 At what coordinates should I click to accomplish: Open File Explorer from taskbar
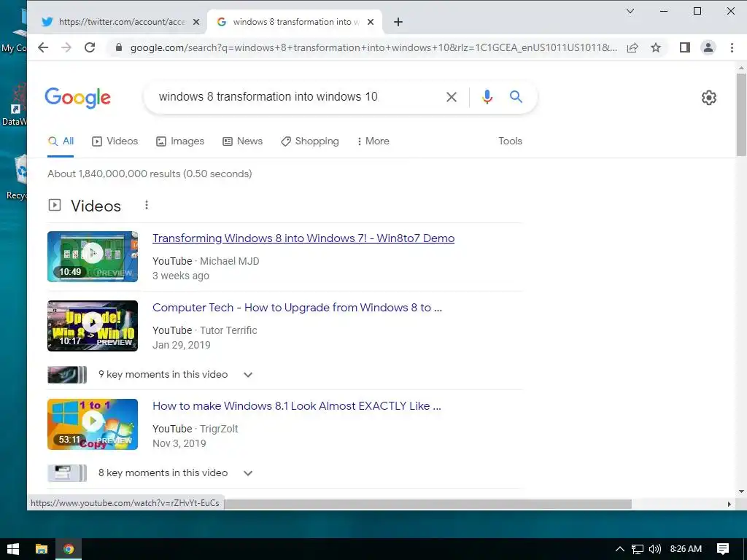pyautogui.click(x=42, y=549)
